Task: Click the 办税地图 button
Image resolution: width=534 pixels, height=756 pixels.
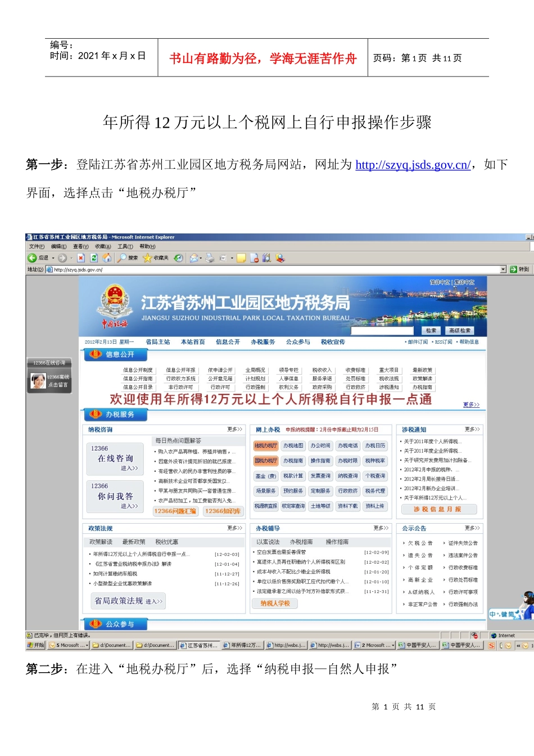Action: [293, 445]
